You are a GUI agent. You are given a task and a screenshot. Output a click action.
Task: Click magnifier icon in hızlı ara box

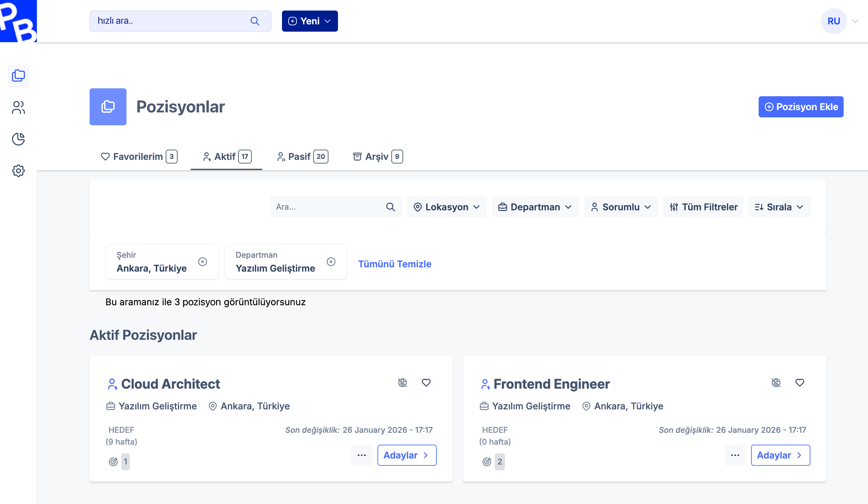pyautogui.click(x=255, y=21)
